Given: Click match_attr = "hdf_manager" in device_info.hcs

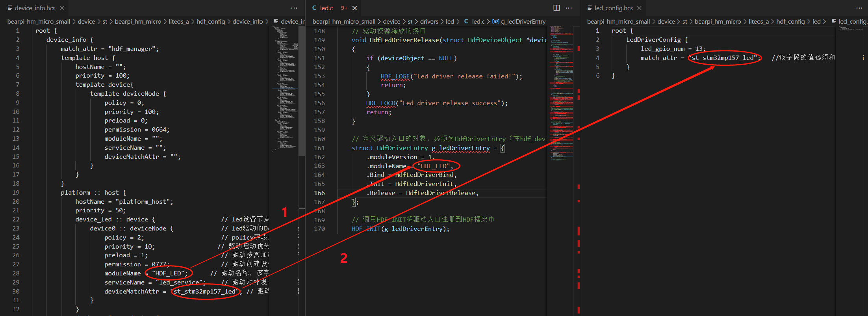Looking at the screenshot, I should 109,48.
